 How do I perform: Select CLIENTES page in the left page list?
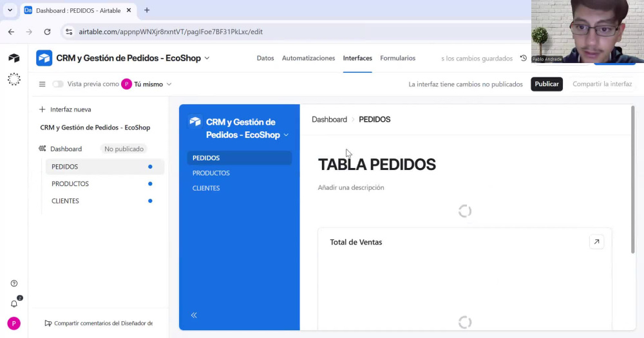pos(104,201)
